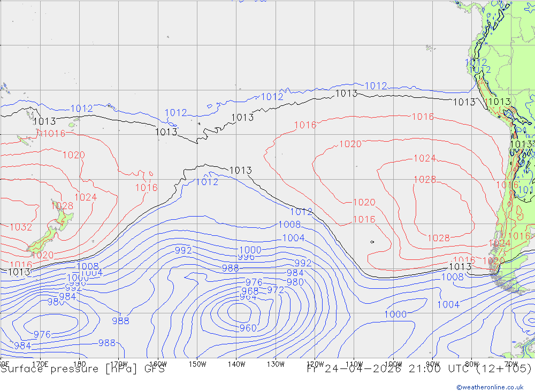Open the ©weatheronline.co.uk copyright link
Viewport: 535px width, 392px height.
coord(490,387)
